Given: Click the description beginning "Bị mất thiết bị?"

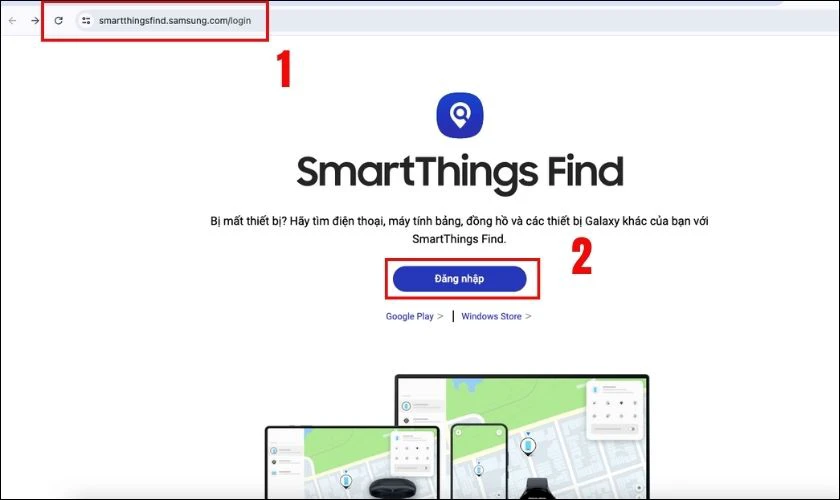Looking at the screenshot, I should pyautogui.click(x=459, y=229).
